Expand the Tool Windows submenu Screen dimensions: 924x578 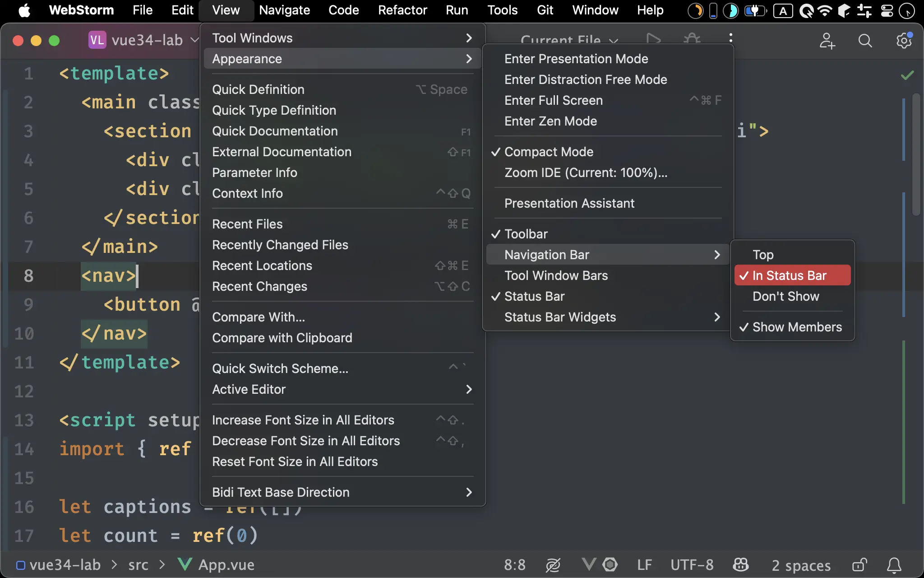tap(342, 38)
